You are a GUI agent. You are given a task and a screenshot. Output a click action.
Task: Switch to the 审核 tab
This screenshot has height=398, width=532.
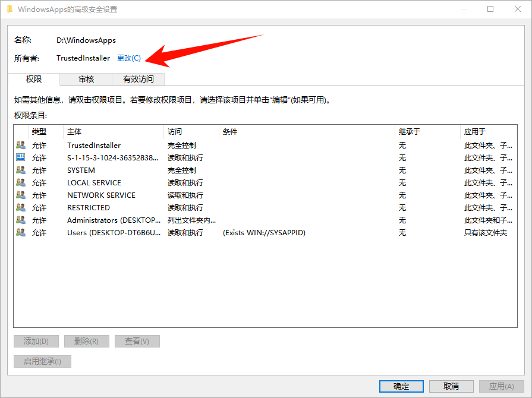click(x=86, y=79)
